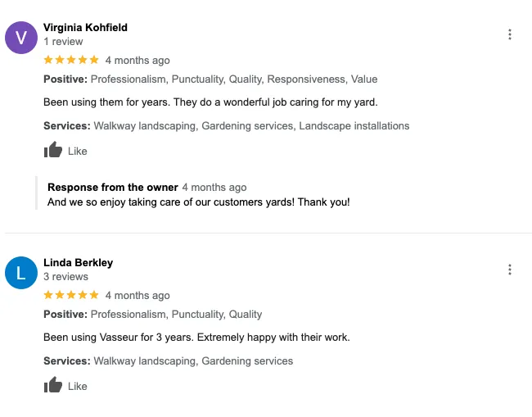Click Virginia's "4 months ago" review timestamp
The width and height of the screenshot is (532, 417).
click(x=138, y=60)
